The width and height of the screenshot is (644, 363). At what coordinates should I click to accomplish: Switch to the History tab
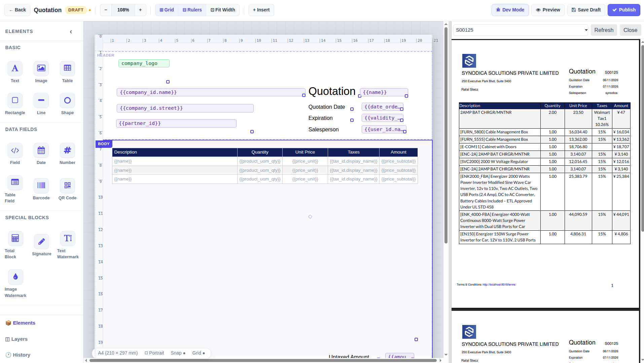(x=18, y=355)
